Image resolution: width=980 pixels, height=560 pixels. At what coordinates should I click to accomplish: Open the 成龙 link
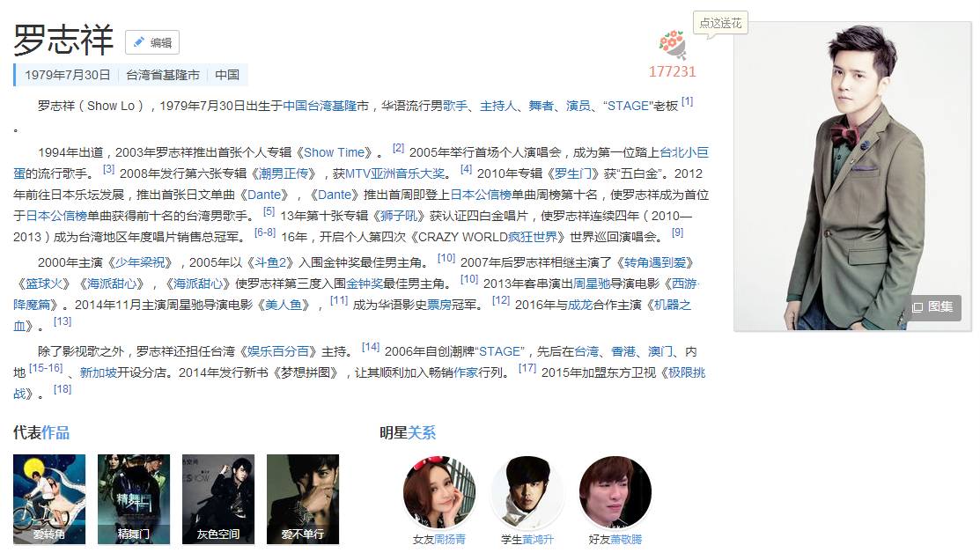click(x=579, y=305)
